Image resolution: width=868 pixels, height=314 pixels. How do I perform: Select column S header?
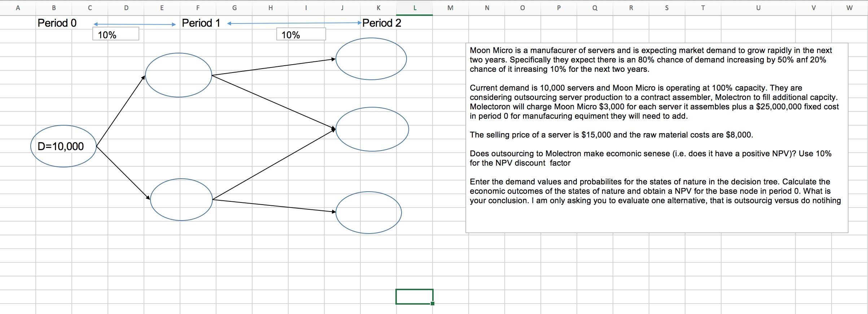point(667,8)
